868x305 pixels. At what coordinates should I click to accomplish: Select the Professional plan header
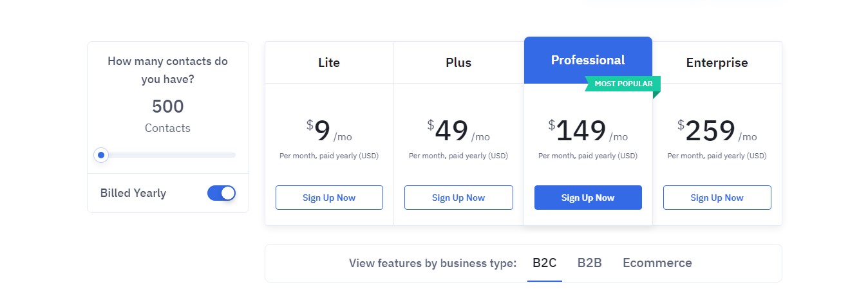click(x=588, y=60)
